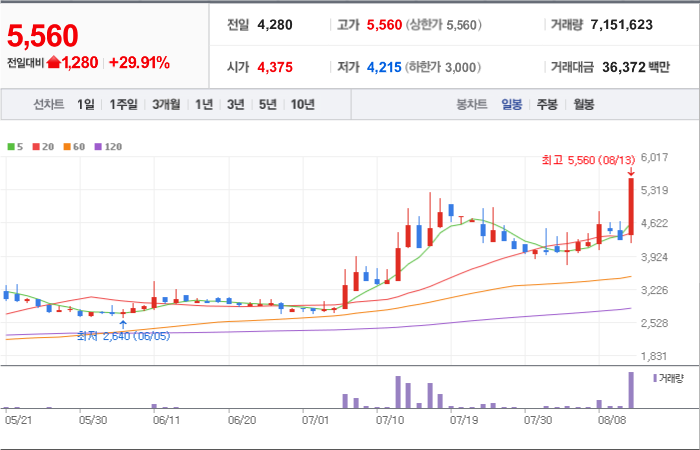
Task: Switch line chart to 1주일
Action: [x=124, y=104]
